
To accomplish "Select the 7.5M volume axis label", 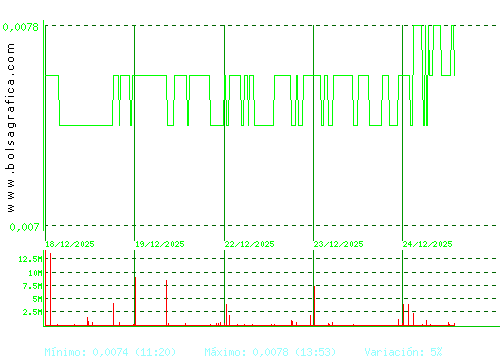I will tap(33, 286).
